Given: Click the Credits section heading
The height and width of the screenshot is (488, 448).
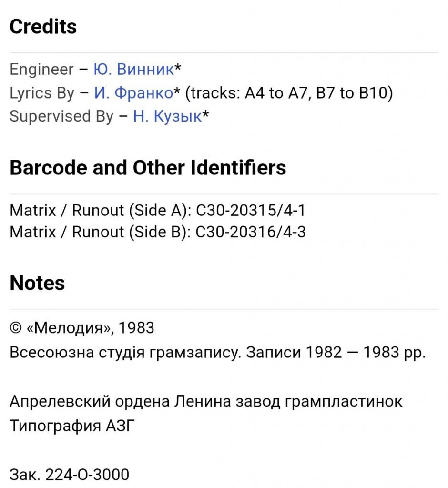Looking at the screenshot, I should point(43,27).
